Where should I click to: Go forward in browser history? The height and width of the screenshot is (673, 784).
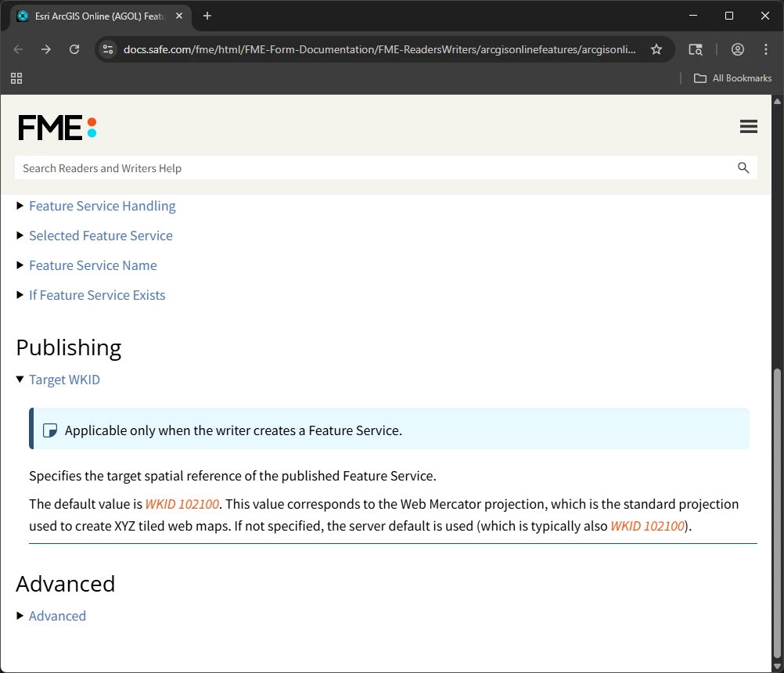46,49
